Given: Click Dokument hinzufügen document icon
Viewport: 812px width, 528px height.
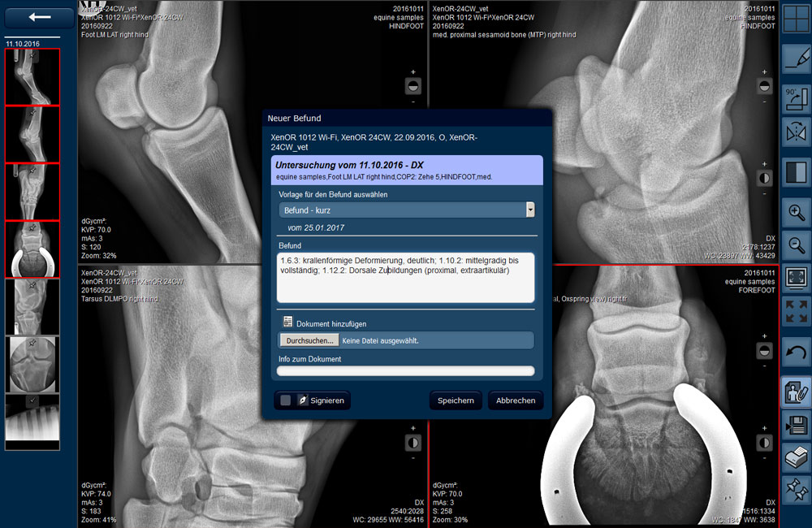Looking at the screenshot, I should (287, 322).
